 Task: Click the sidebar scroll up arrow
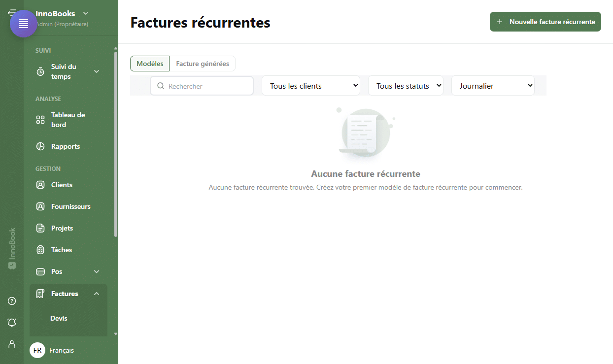[x=116, y=48]
